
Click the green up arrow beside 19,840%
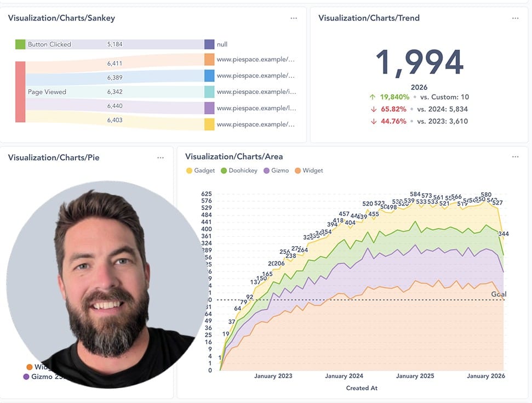(x=373, y=97)
